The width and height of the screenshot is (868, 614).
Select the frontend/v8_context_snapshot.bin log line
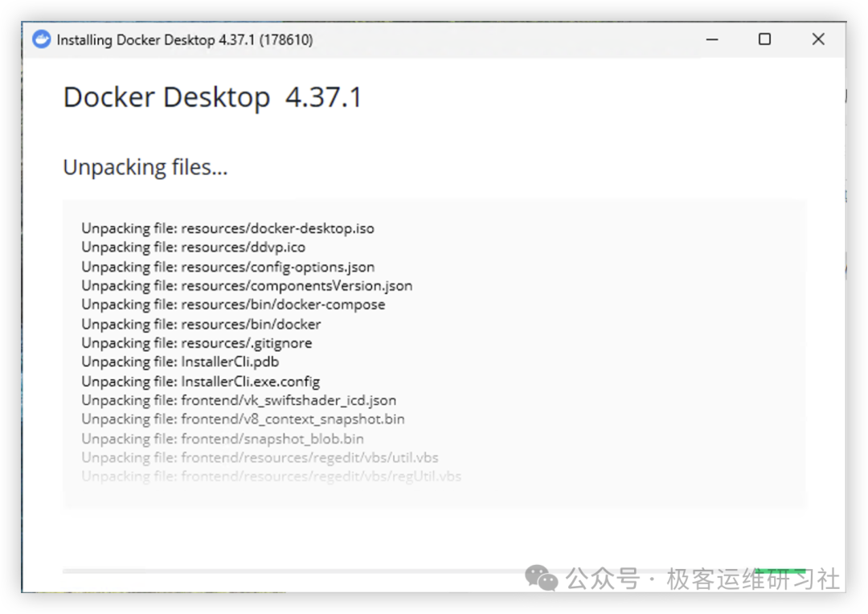[243, 420]
